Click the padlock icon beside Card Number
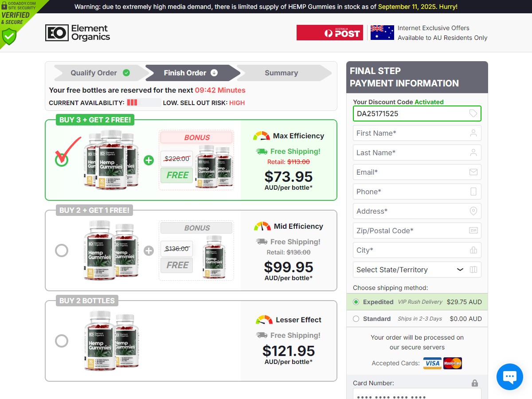The image size is (532, 399). [475, 383]
